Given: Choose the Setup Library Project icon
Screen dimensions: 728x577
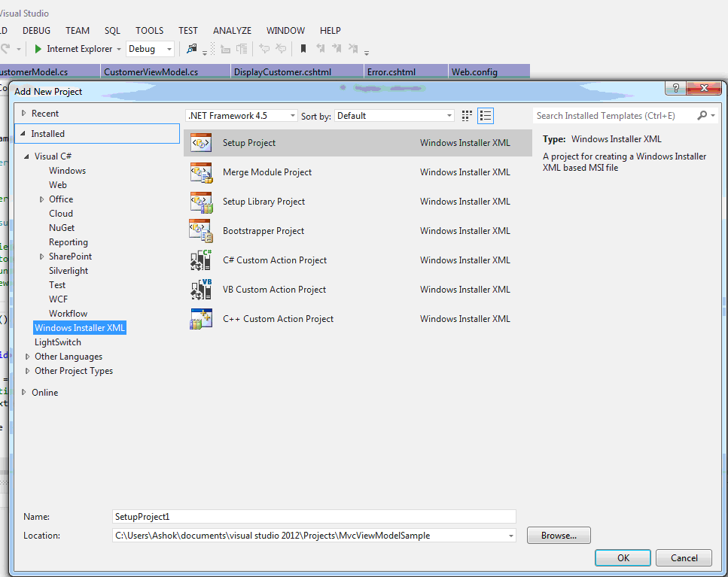Looking at the screenshot, I should click(201, 201).
